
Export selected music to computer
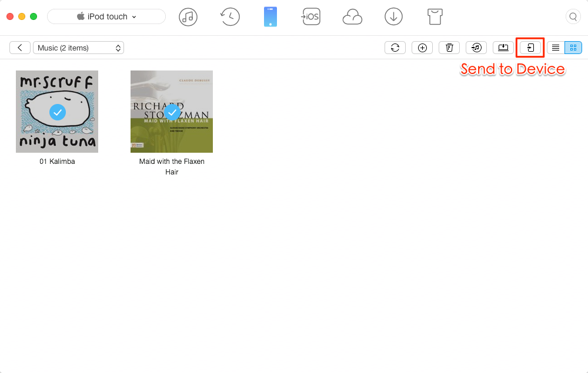pos(503,48)
